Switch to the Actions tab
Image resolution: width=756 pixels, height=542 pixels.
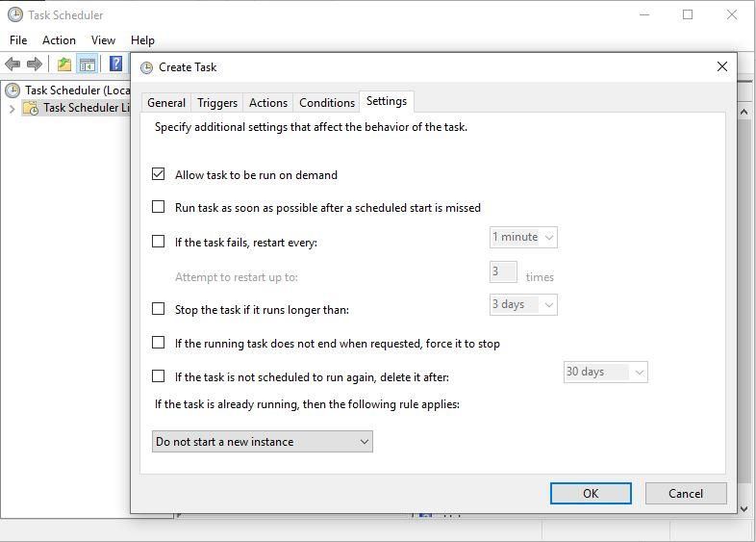268,103
